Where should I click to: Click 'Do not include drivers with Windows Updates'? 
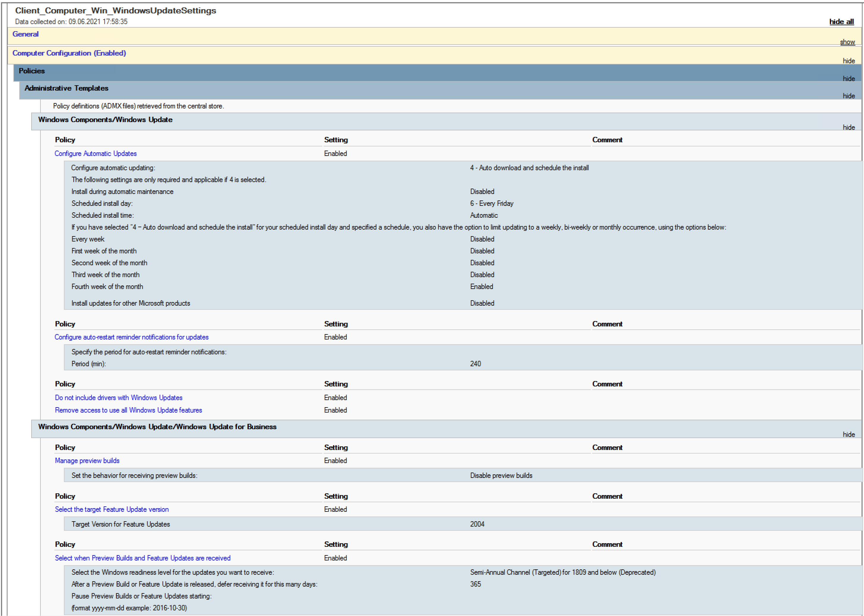[x=118, y=397]
